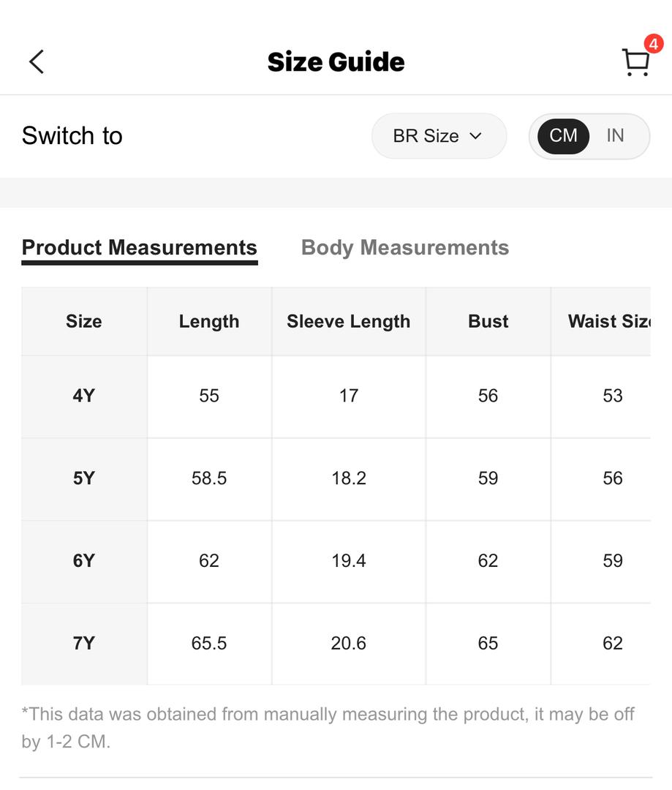Click the chevron beside BR Size
This screenshot has width=672, height=790.
(475, 136)
